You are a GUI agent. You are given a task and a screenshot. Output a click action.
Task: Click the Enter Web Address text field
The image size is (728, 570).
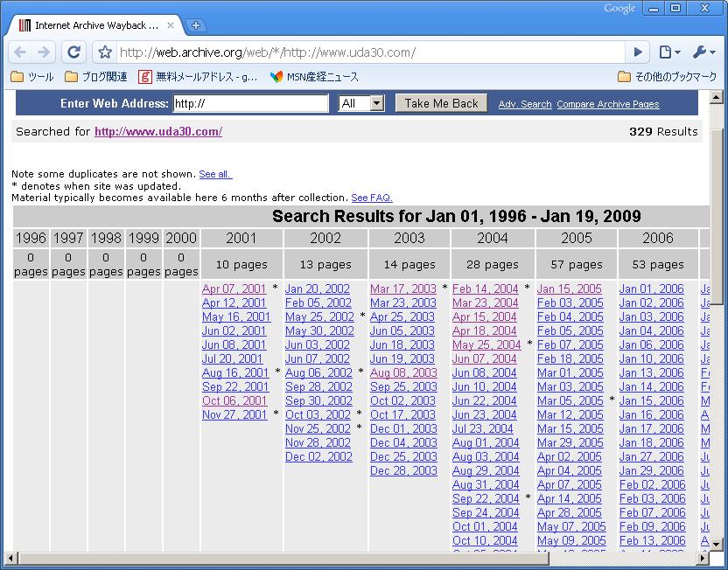point(251,103)
